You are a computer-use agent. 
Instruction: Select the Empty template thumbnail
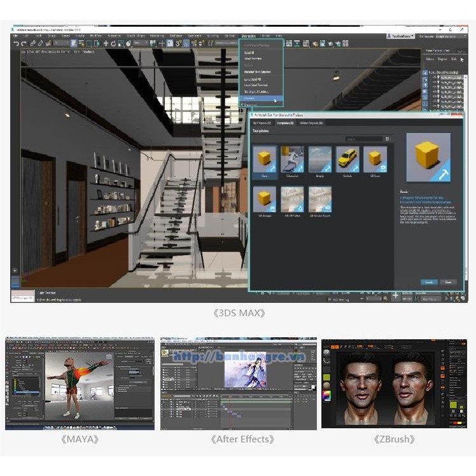(320, 160)
